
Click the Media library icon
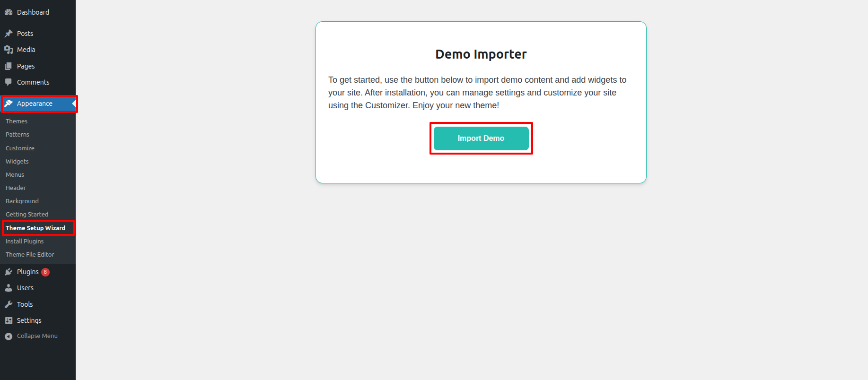coord(9,50)
